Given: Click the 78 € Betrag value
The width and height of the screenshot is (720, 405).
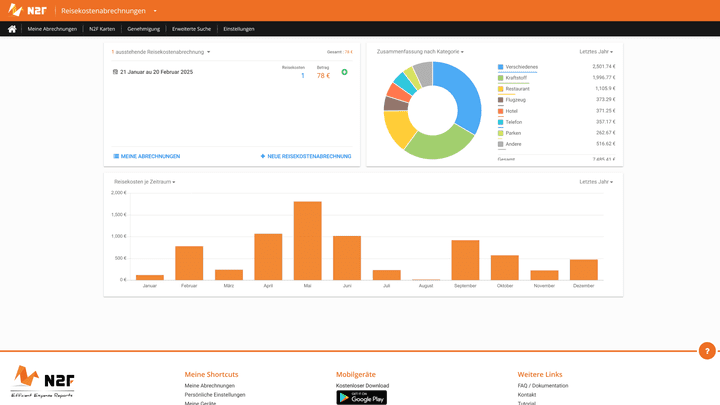Looking at the screenshot, I should click(x=323, y=76).
